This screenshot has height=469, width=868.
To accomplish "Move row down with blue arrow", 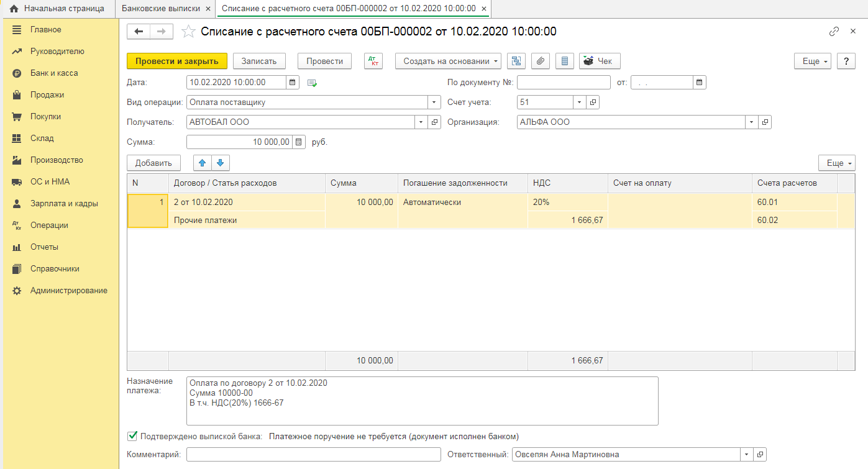I will [x=221, y=163].
